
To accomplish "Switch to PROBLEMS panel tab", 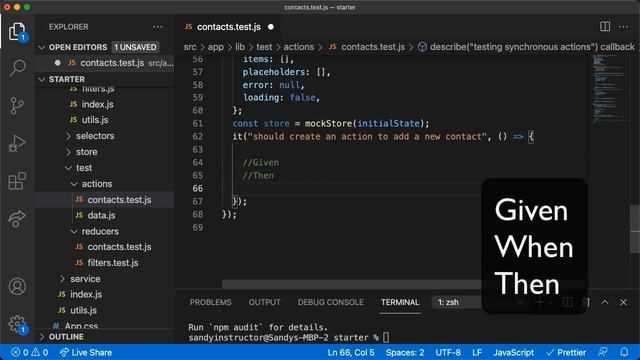I will tap(210, 302).
